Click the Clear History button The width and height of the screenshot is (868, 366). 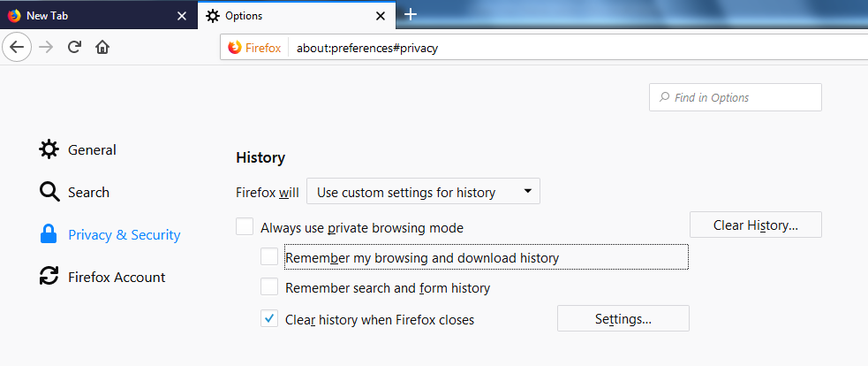pos(756,225)
